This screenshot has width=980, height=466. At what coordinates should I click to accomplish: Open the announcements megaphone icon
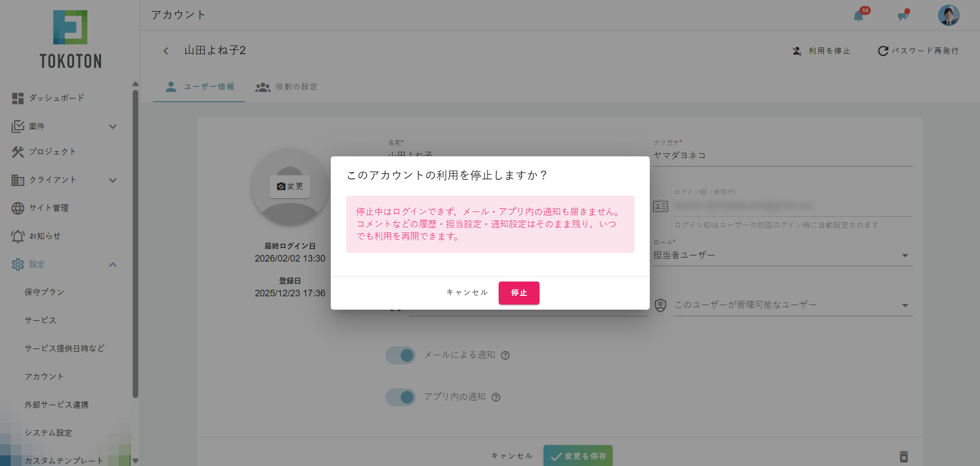click(x=903, y=16)
